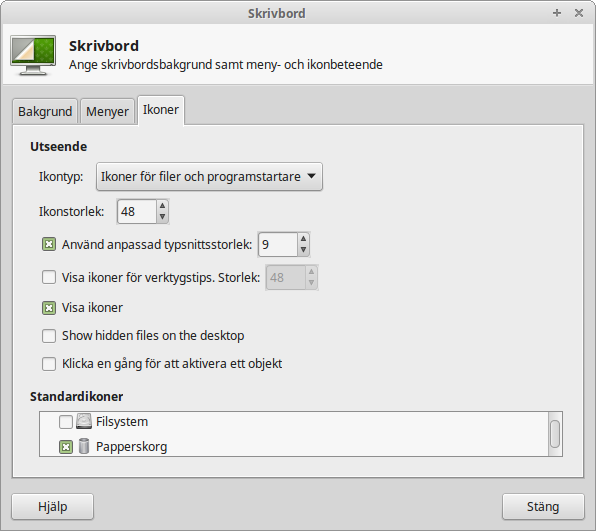Increase Ikonstorlek with up arrow
596x531 pixels.
(162, 206)
